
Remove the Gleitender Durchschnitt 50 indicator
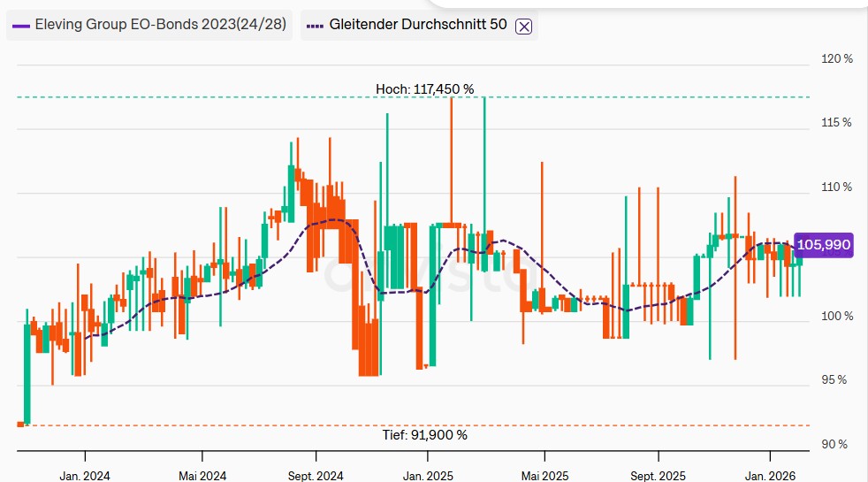pos(523,26)
